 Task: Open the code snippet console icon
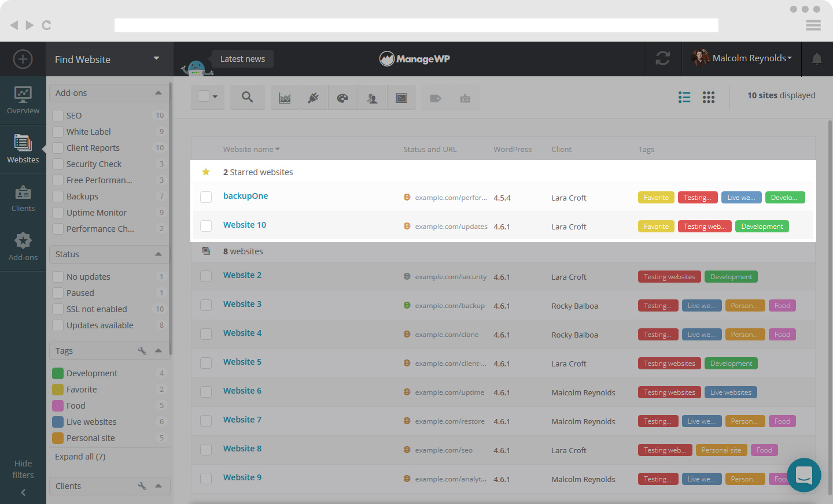point(401,98)
